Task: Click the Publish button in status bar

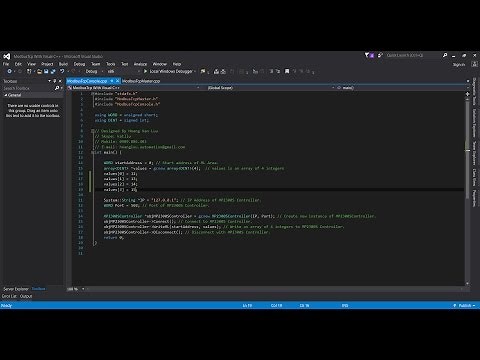Action: tap(465, 305)
